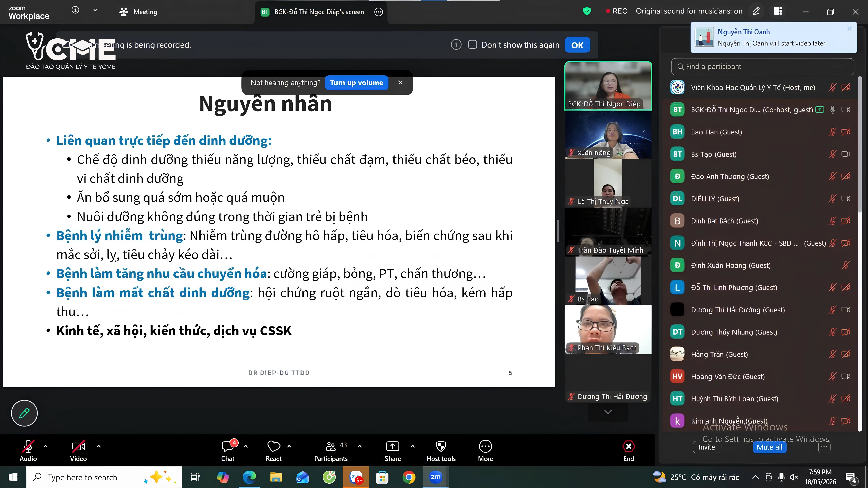Screen dimensions: 868x488
Task: Toggle muted mic icon for Bao Han
Action: tap(832, 132)
